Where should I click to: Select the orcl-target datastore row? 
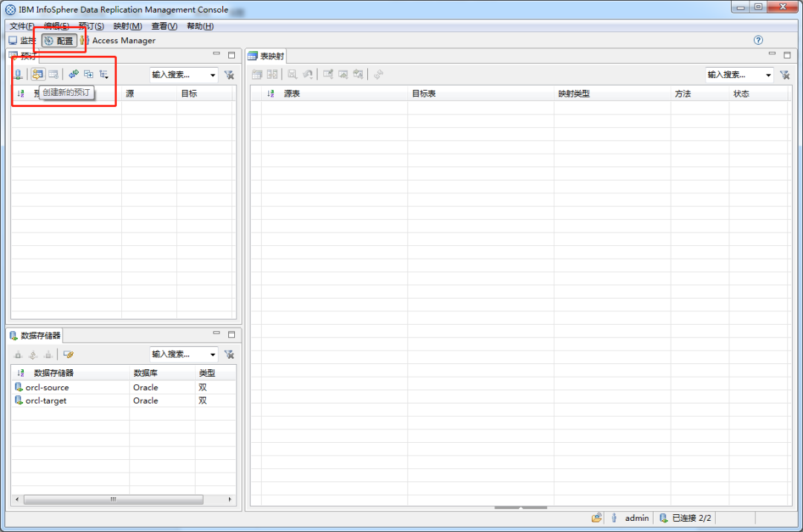pos(123,400)
